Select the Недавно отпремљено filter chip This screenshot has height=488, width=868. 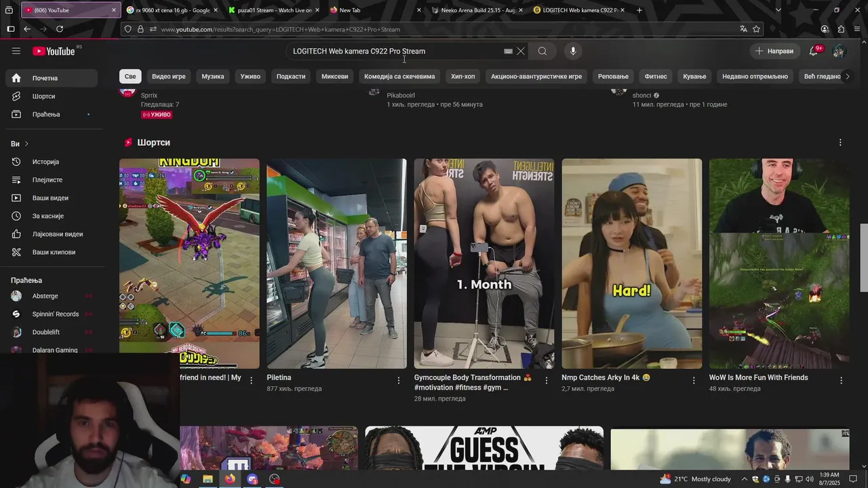755,77
